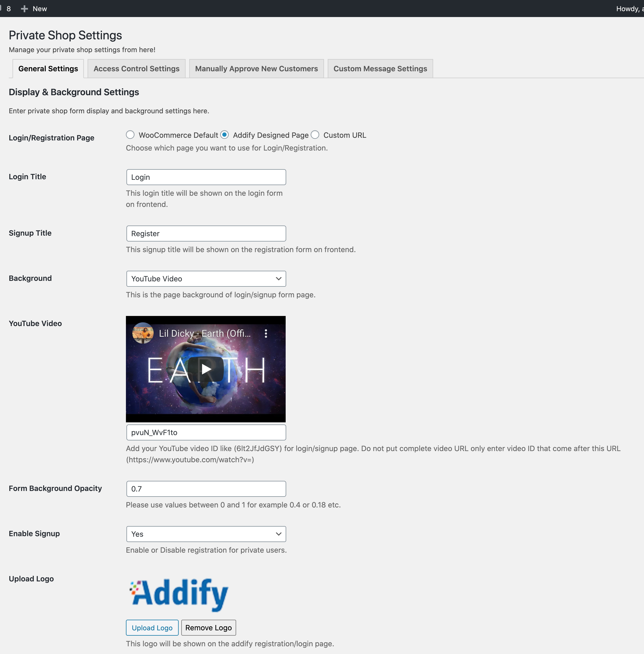
Task: Open the Manually Approve New Customers tab
Action: tap(257, 68)
